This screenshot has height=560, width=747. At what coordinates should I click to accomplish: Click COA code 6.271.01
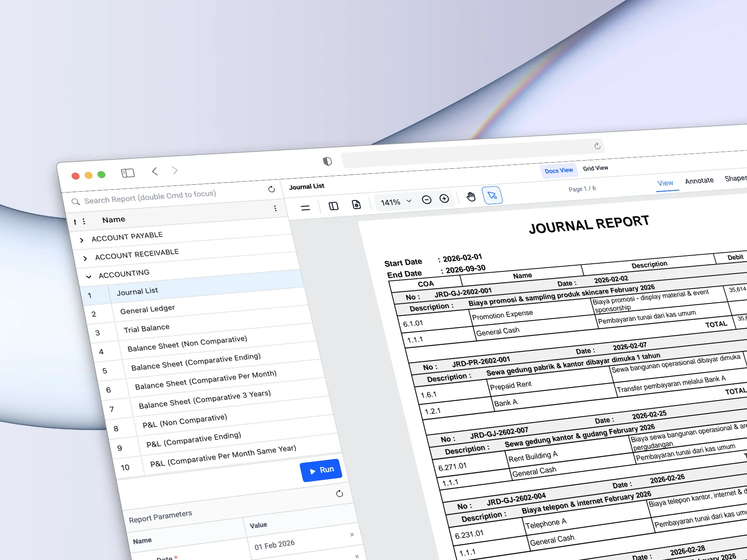click(452, 466)
